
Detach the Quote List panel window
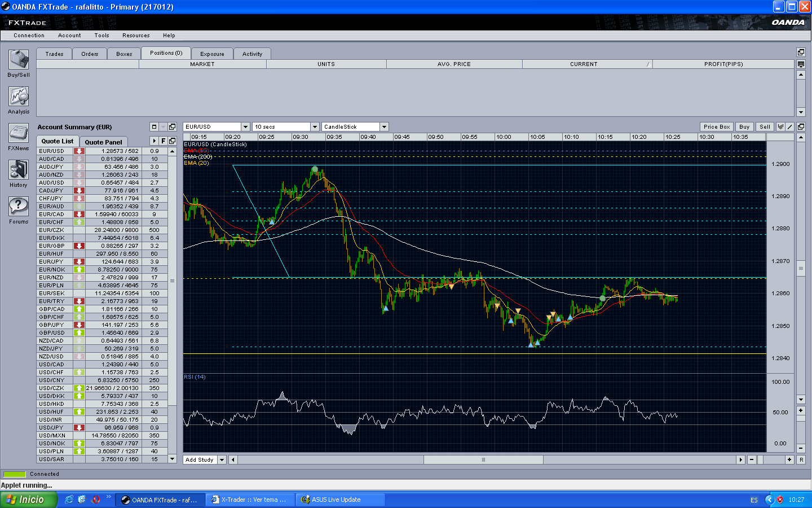coord(173,141)
